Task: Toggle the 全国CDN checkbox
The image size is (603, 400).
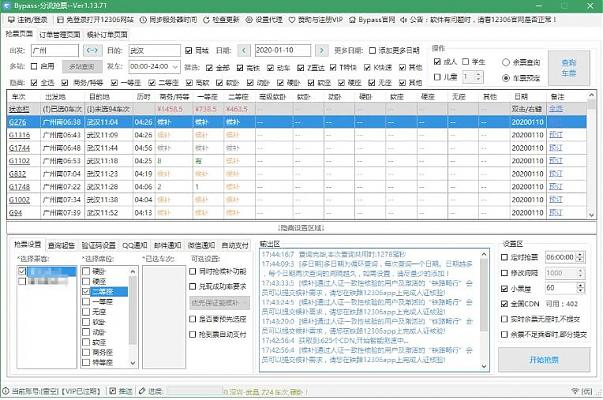Action: click(506, 302)
